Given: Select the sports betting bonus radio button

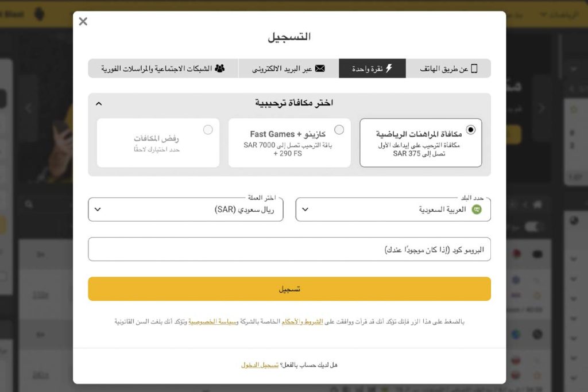Looking at the screenshot, I should tap(471, 130).
